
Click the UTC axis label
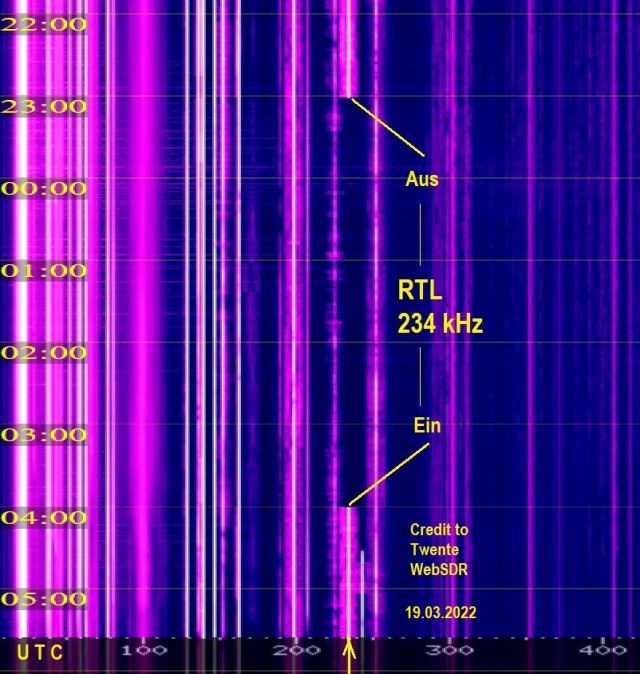click(x=40, y=653)
